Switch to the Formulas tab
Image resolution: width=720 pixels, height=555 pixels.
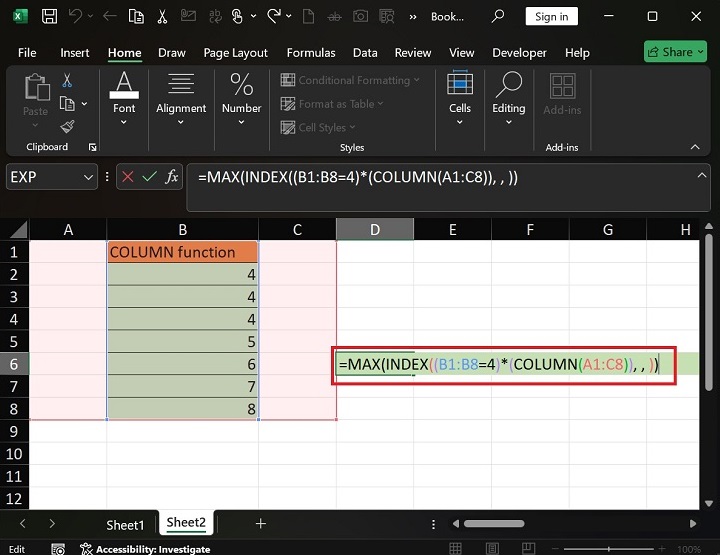311,53
